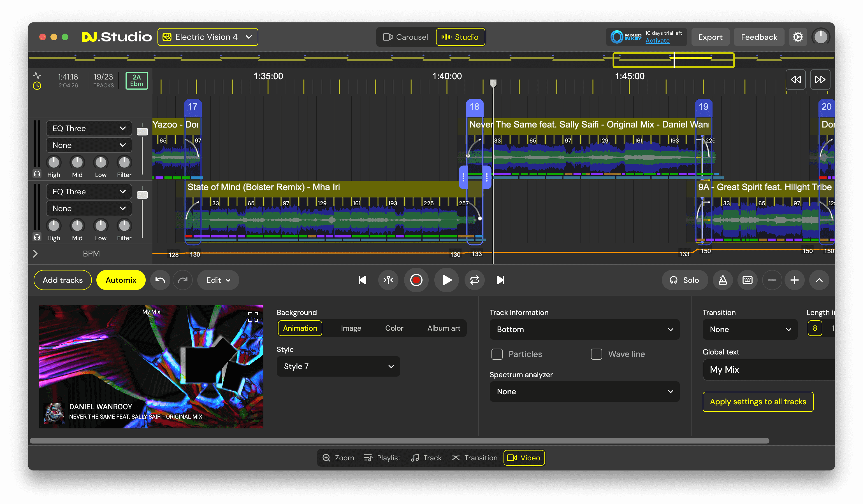Switch to the bottom Transition tab
This screenshot has width=863, height=504.
475,458
